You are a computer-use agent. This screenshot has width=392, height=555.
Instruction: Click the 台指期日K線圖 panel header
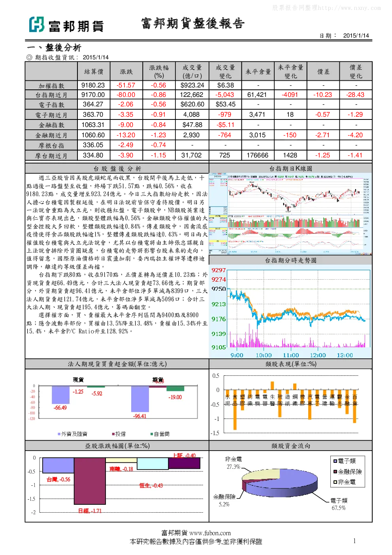click(290, 169)
